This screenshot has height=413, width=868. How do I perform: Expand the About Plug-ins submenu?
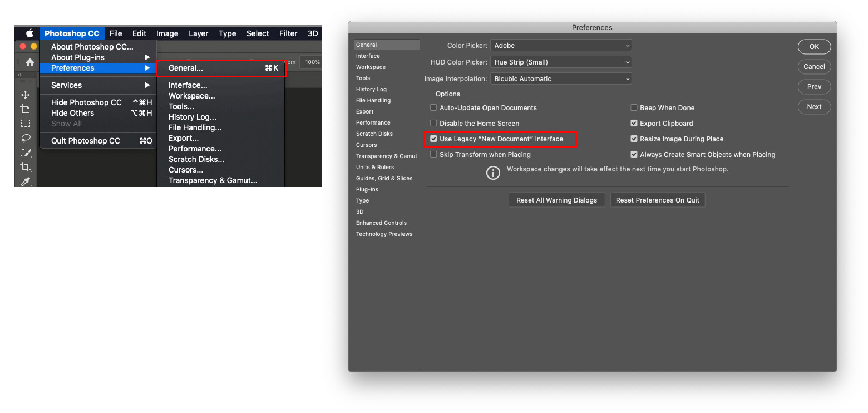click(98, 57)
